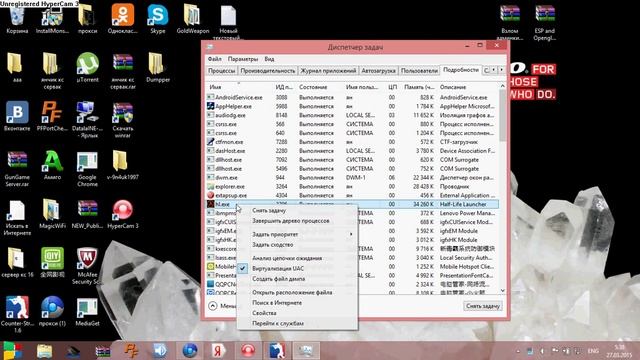Open the GoldWeapon folder on desktop
Image resolution: width=640 pixels, height=360 pixels.
click(193, 19)
